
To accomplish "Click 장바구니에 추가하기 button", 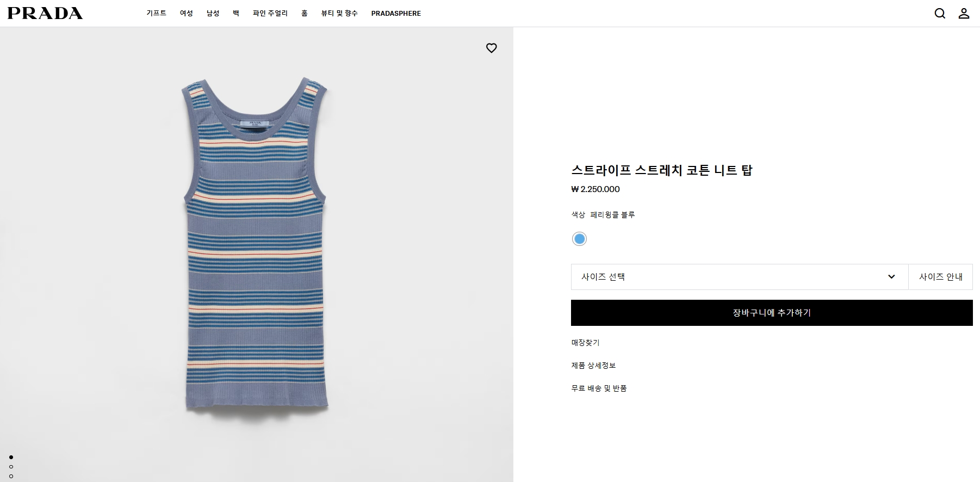I will coord(771,313).
